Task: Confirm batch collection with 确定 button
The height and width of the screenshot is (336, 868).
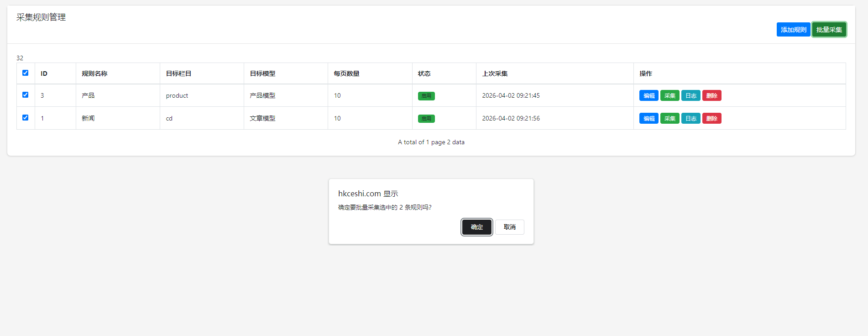Action: [x=476, y=227]
